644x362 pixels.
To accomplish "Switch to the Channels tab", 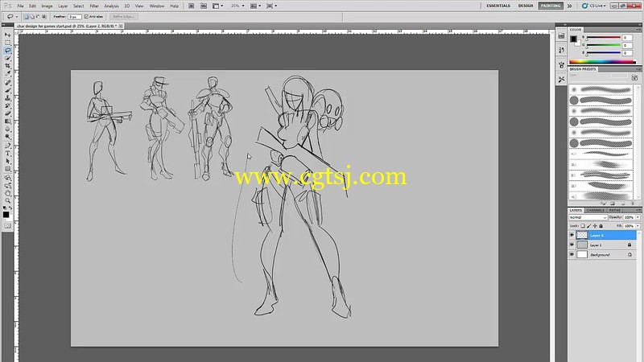I will [x=595, y=210].
